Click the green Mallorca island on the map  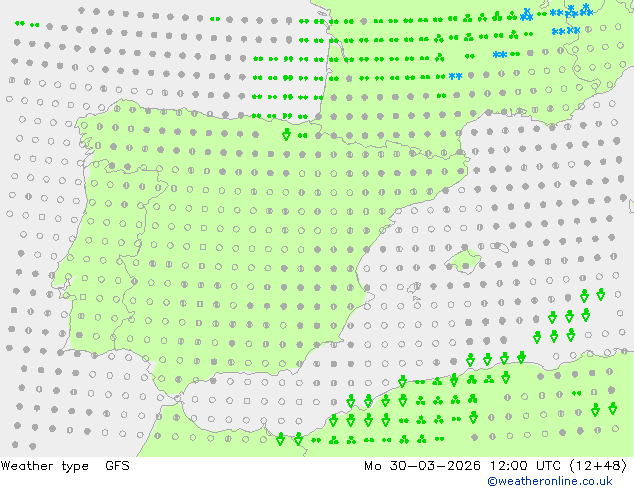click(464, 260)
